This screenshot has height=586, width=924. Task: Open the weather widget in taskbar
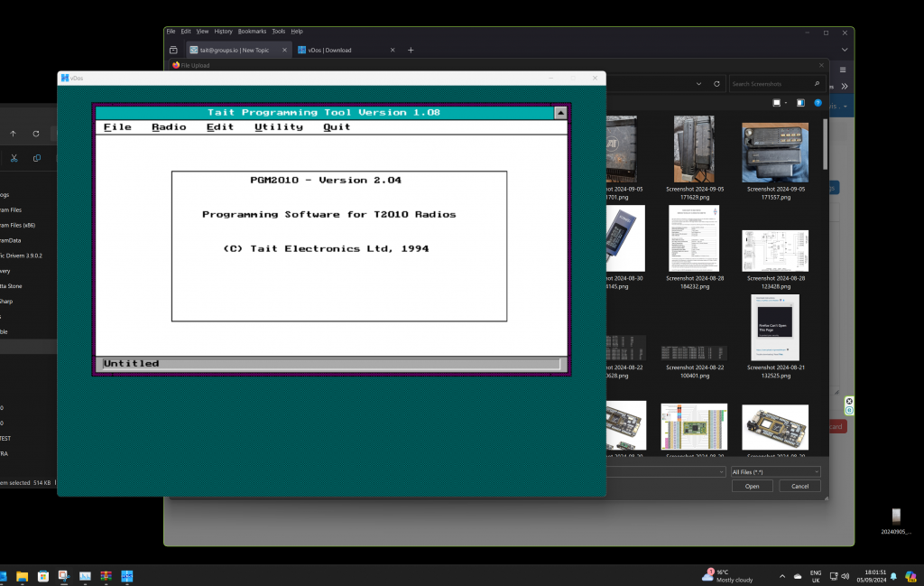731,575
